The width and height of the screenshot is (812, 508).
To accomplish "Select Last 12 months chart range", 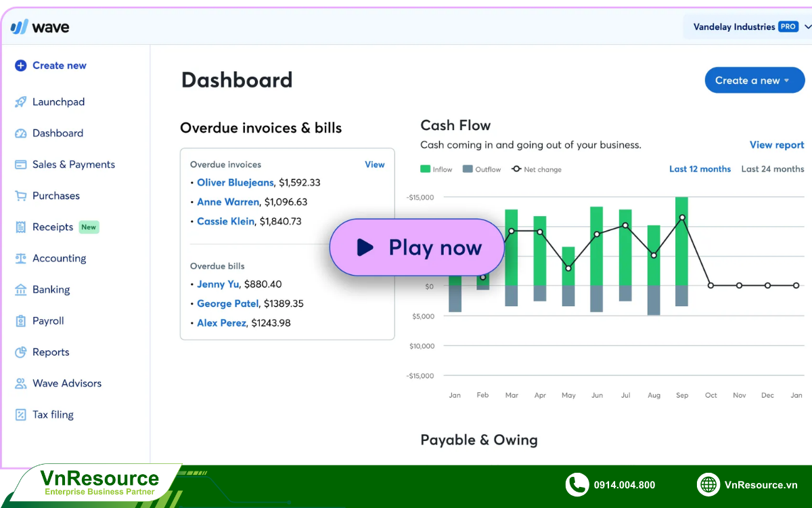I will [x=700, y=169].
